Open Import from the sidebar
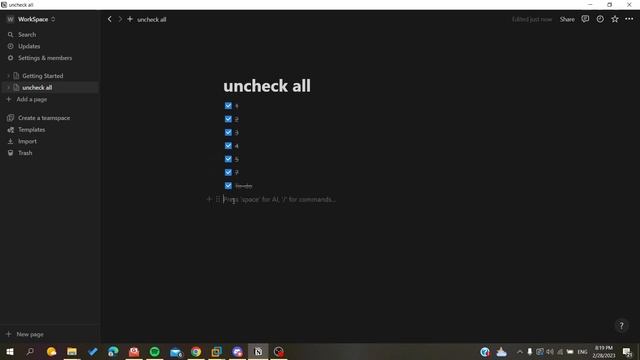This screenshot has width=640, height=360. click(27, 141)
